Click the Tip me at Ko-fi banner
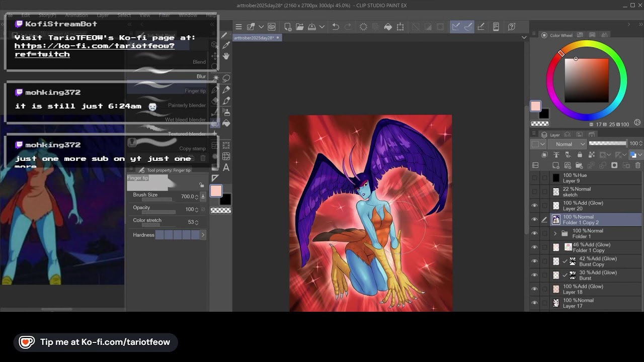 pos(96,342)
